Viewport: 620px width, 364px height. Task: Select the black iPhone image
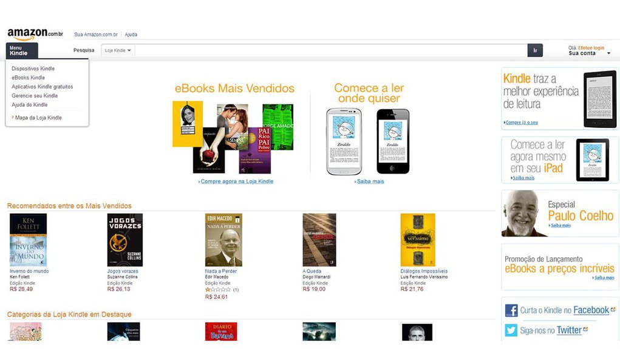[x=392, y=141]
